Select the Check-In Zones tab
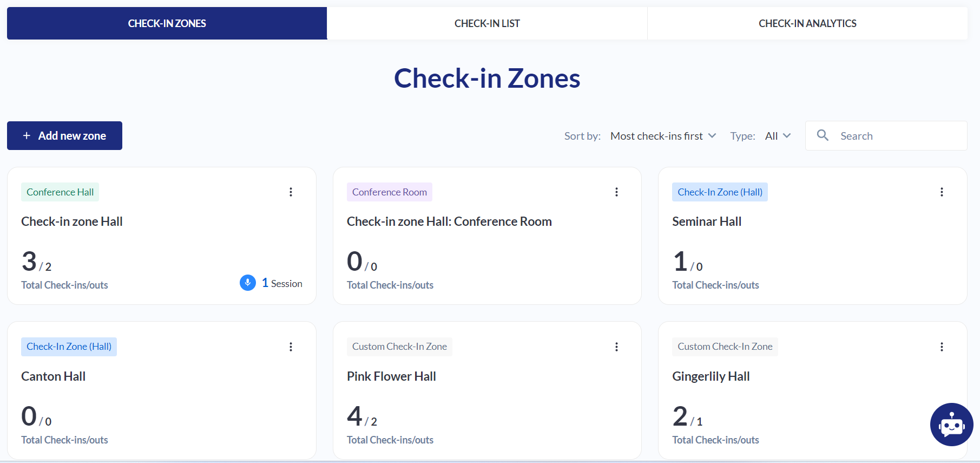Screen dimensions: 980x463 coord(167,23)
